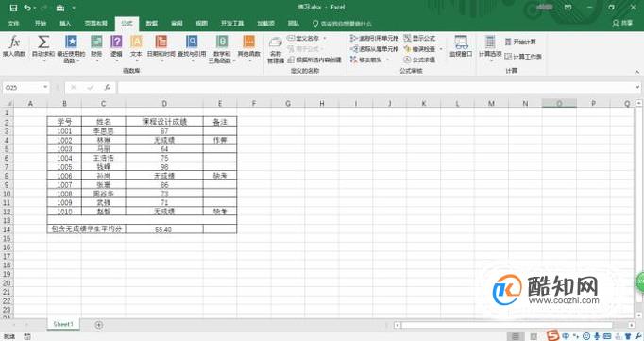This screenshot has width=644, height=341.
Task: Click Trace Dependents (追踪从属单元格)
Action: (x=374, y=49)
